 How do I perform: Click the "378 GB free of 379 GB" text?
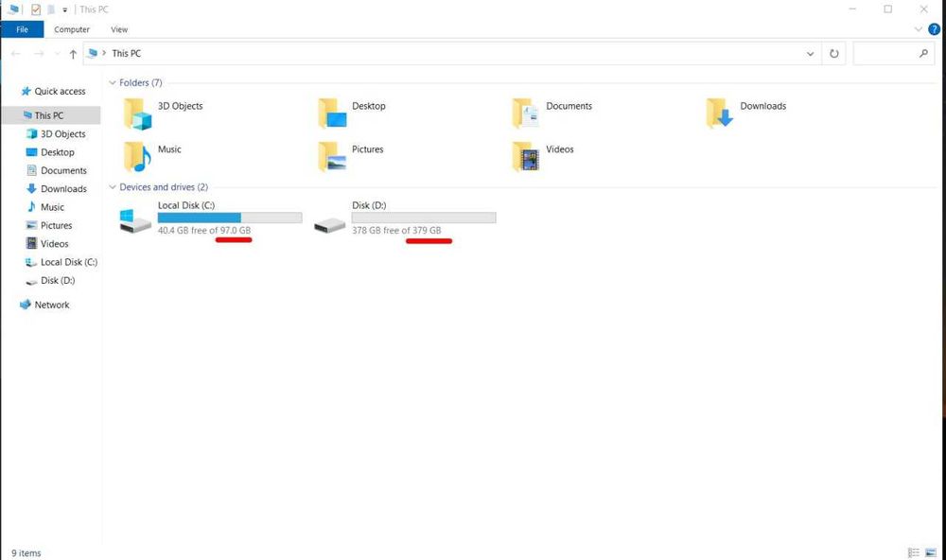pos(396,231)
